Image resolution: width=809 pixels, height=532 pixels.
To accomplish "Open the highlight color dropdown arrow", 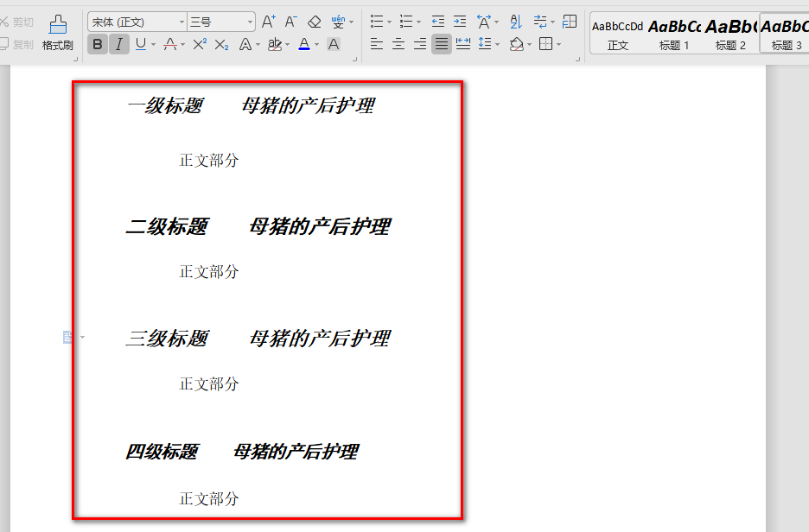I will (287, 44).
